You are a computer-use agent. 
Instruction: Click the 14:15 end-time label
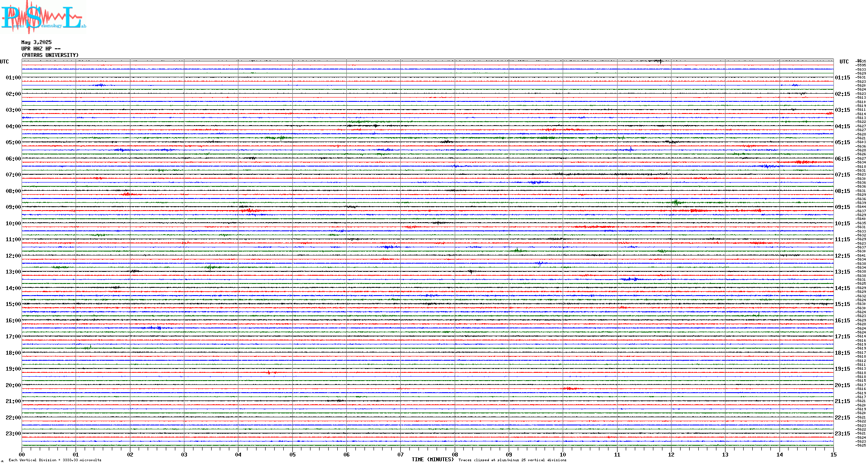tap(843, 288)
